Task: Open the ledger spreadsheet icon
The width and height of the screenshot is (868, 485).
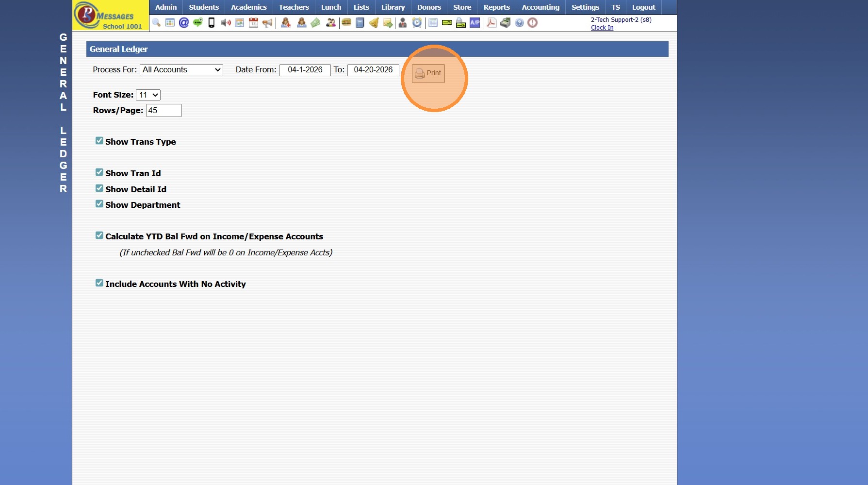Action: [433, 23]
